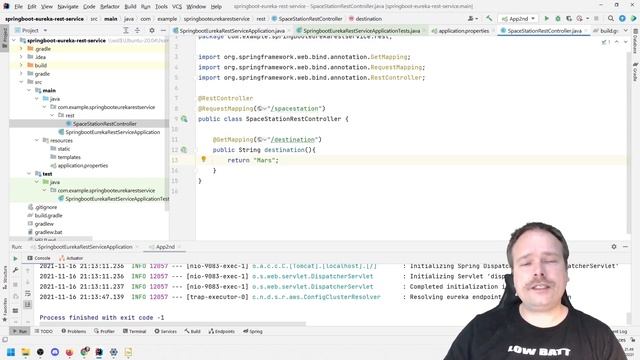Open App2nd run configuration dropdown
Viewport: 640px width, 360px height.
point(518,19)
